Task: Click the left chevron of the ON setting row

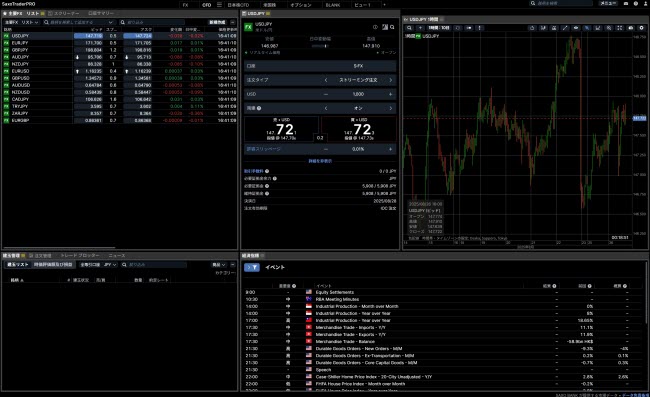Action: (326, 108)
